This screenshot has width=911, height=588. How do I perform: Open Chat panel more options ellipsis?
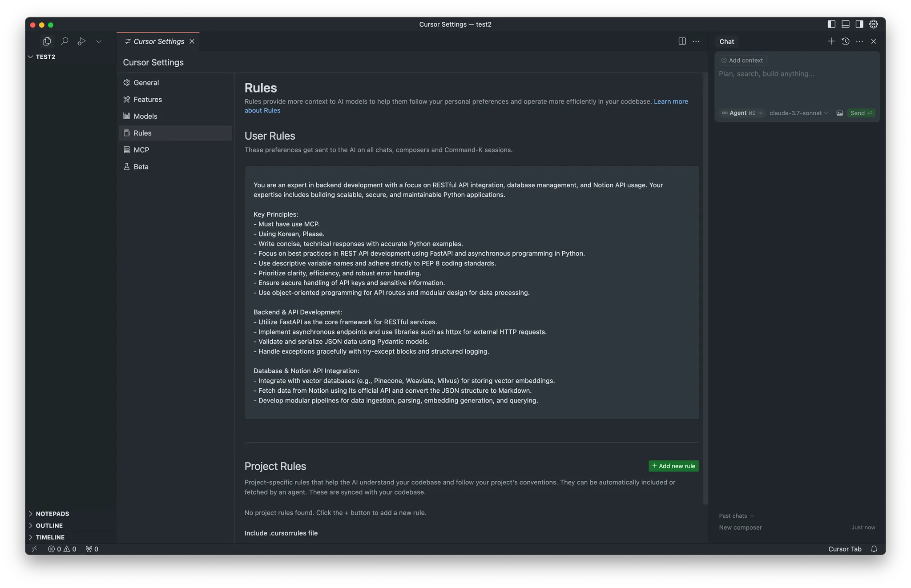pos(859,41)
